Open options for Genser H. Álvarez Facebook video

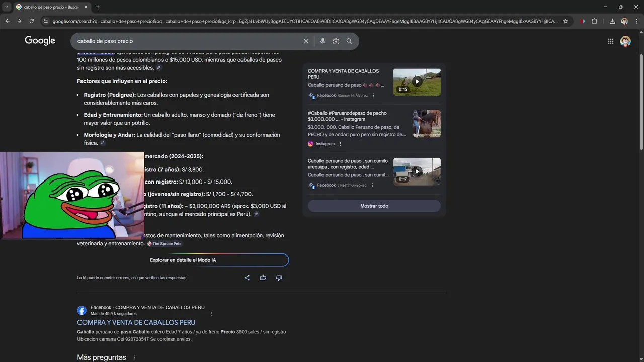[373, 95]
